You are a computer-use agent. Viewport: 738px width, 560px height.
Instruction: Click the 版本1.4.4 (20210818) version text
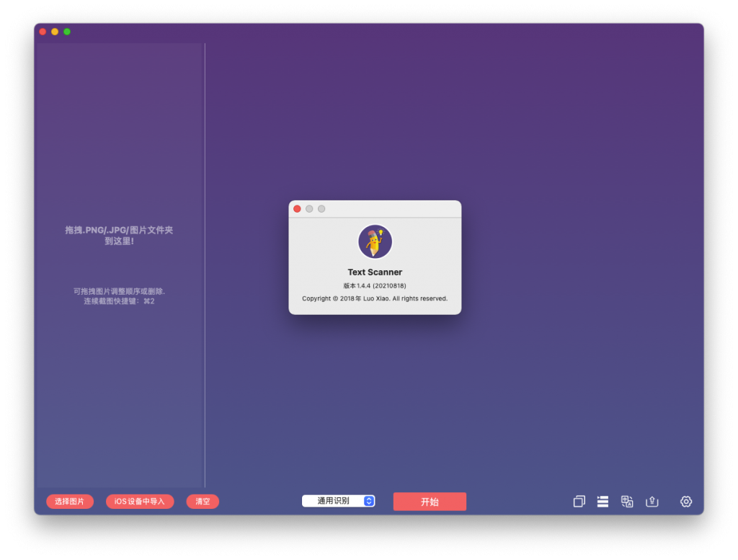pos(375,285)
